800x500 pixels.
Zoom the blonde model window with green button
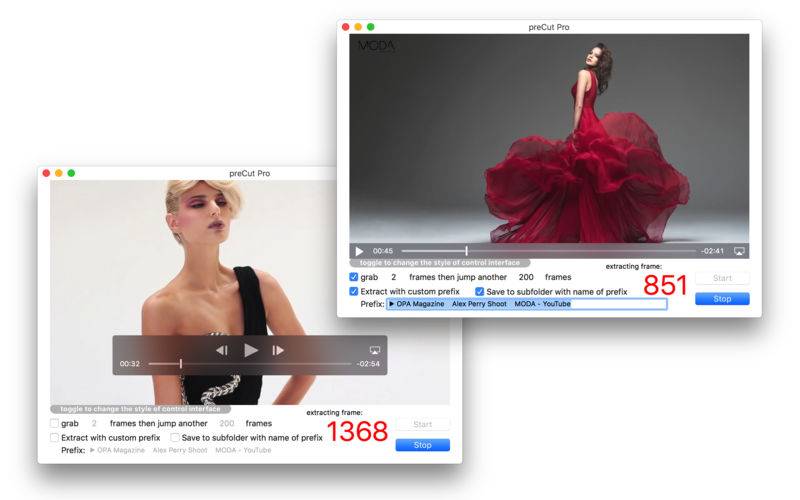tap(71, 173)
